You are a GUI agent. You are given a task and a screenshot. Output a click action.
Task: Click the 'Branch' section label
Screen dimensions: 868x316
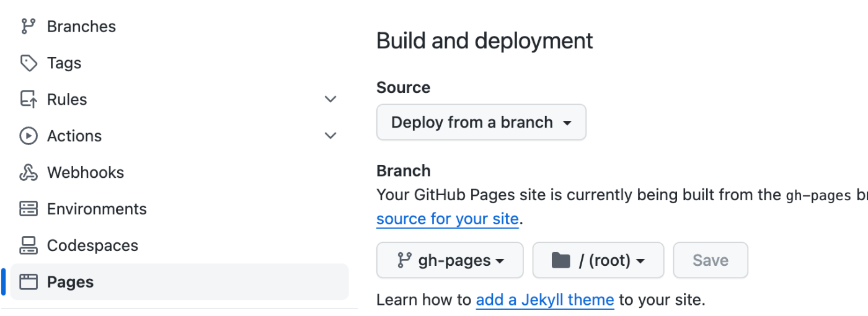tap(404, 171)
